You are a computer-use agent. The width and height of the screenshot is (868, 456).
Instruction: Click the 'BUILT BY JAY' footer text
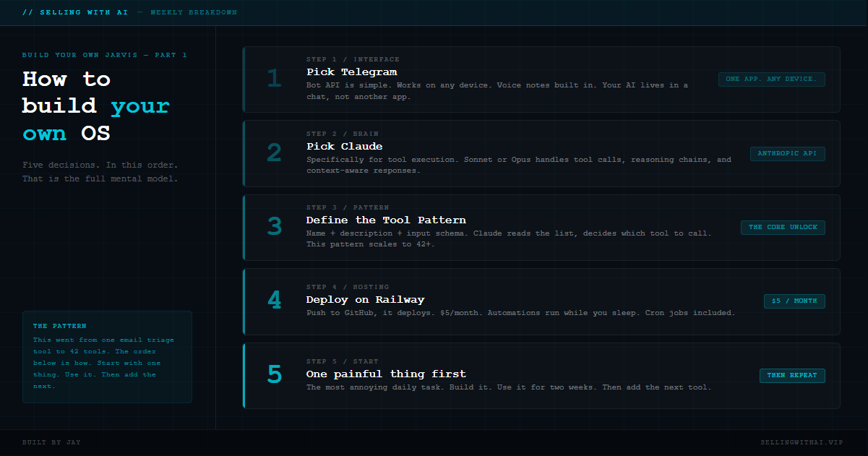point(51,442)
